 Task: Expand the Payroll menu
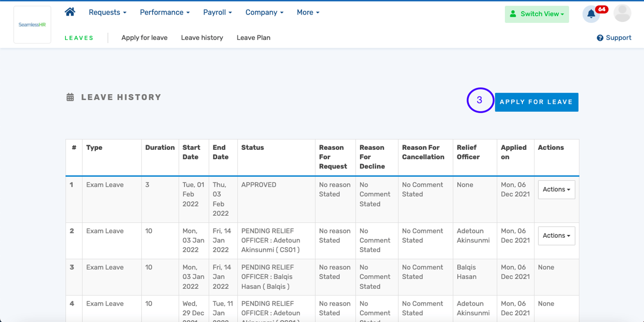[x=218, y=13]
